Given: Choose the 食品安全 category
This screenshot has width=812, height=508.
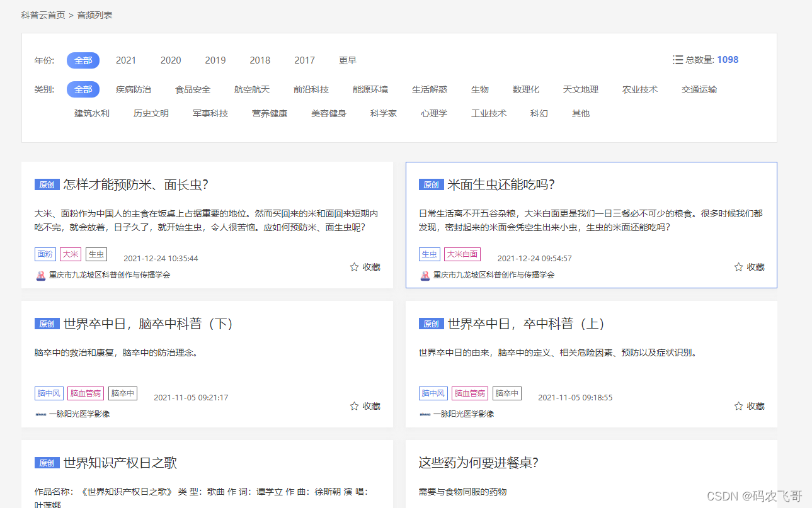Looking at the screenshot, I should (193, 89).
